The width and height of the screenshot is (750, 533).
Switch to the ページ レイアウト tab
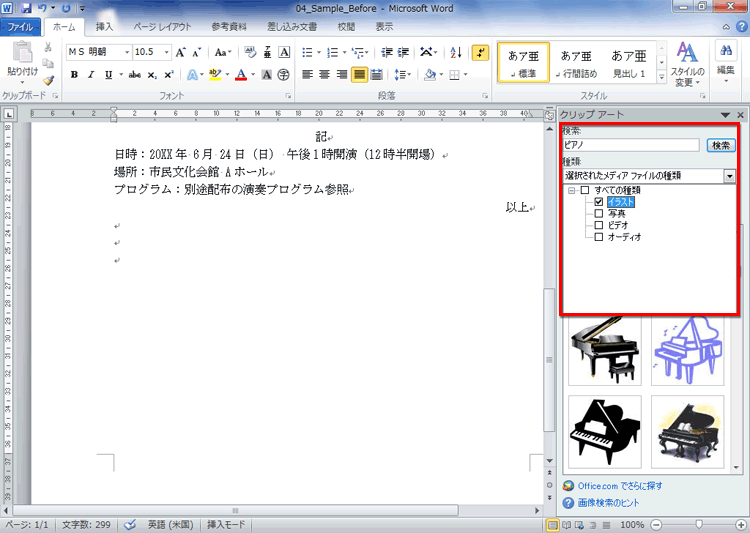click(x=162, y=27)
